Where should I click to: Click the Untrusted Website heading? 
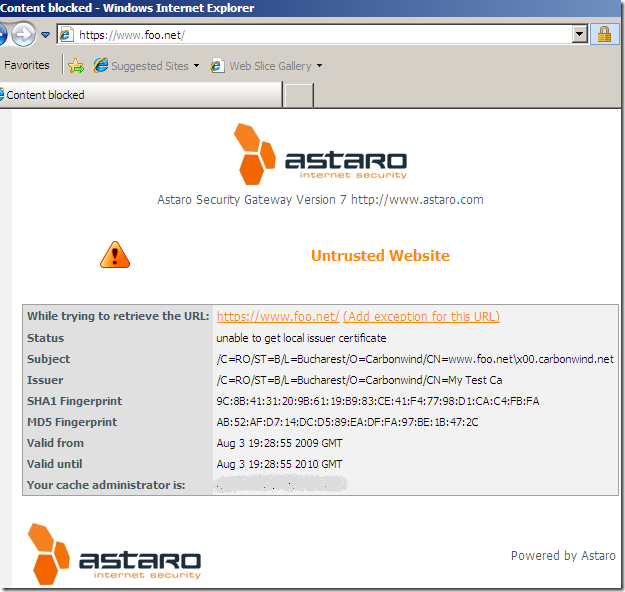pyautogui.click(x=380, y=256)
